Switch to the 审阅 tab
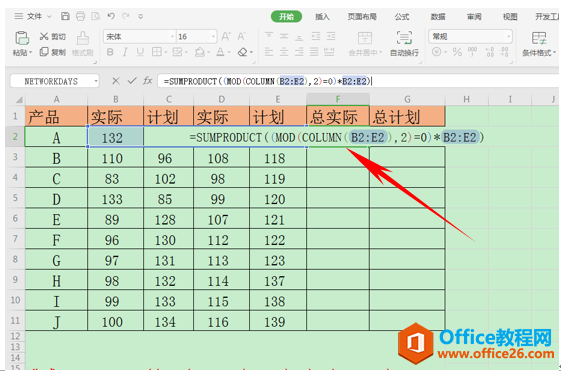Screen dimensions: 561x371 474,16
